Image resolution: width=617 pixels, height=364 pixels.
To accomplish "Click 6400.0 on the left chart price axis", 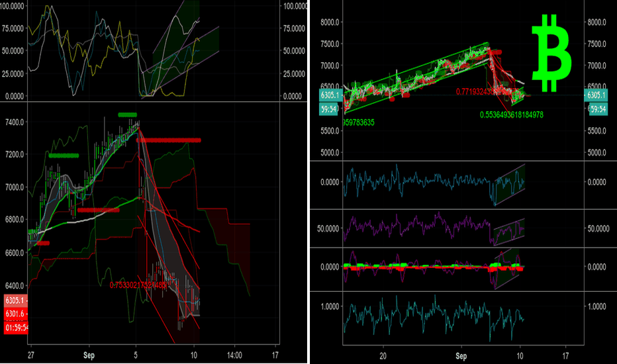I will coord(15,285).
